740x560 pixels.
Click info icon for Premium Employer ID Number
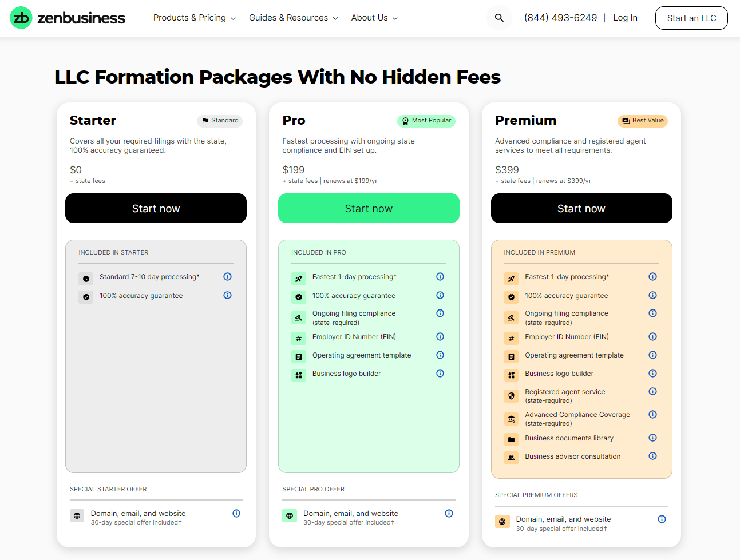point(652,336)
